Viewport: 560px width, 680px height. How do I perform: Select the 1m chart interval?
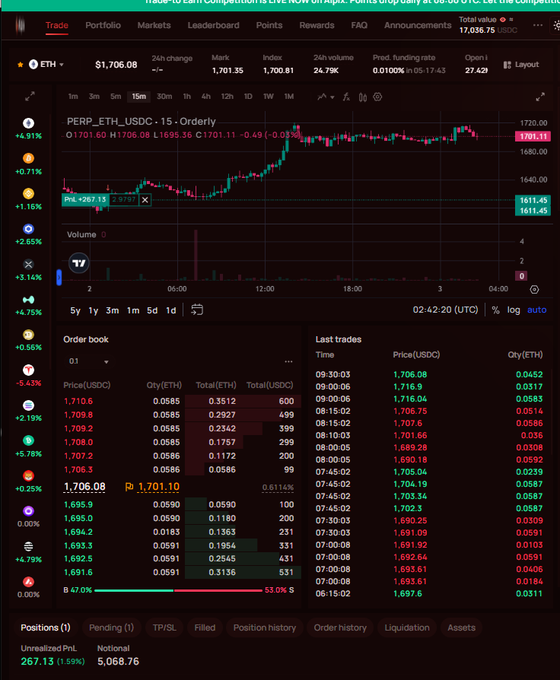73,96
